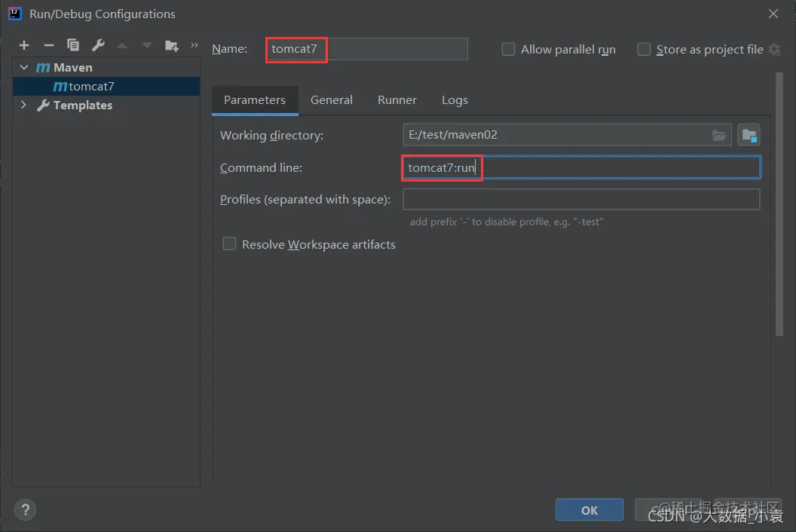This screenshot has height=532, width=796.
Task: Enable Store as project file checkbox
Action: [644, 49]
